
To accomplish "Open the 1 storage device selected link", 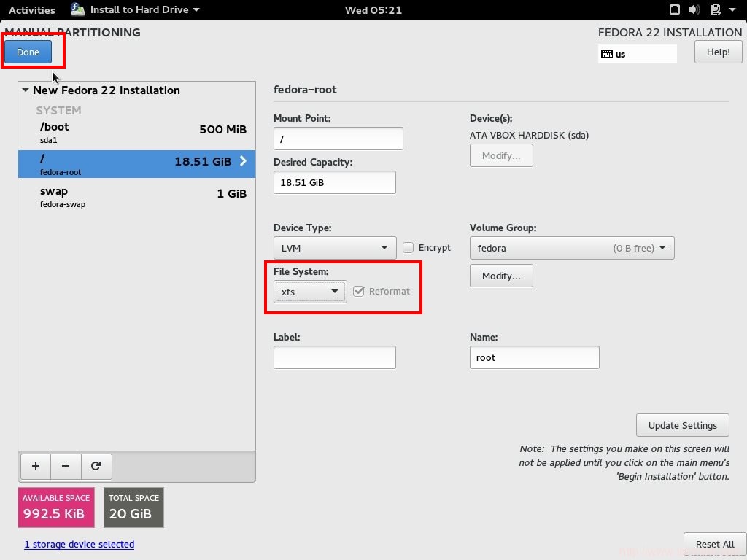I will point(80,544).
